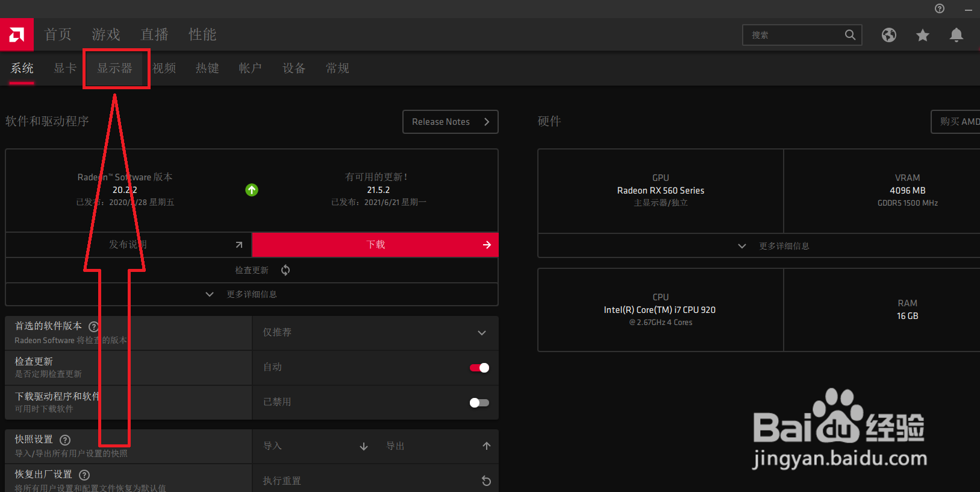Viewport: 980px width, 492px height.
Task: Click the help icon beside 快照设置
Action: click(x=65, y=440)
